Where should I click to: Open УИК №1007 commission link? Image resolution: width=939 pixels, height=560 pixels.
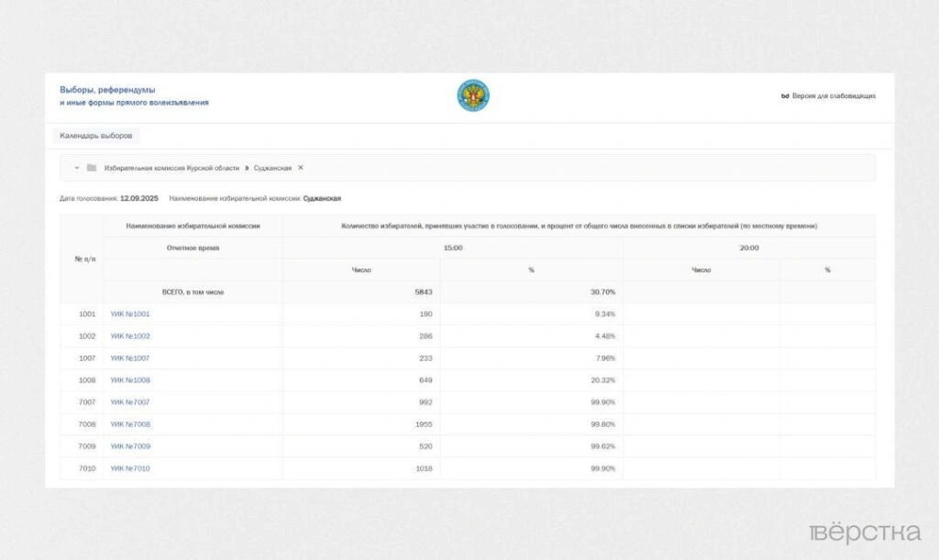pos(130,358)
